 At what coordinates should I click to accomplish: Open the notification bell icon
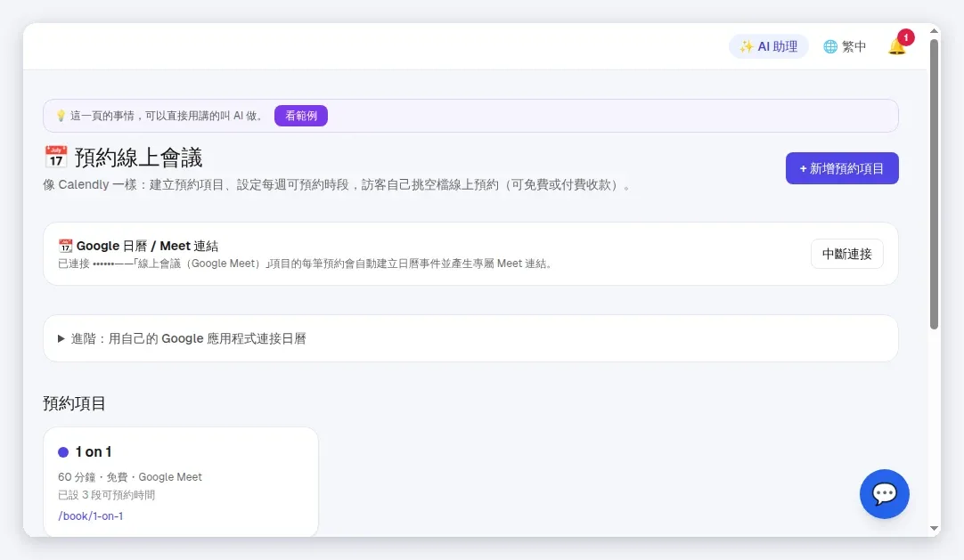click(x=897, y=46)
